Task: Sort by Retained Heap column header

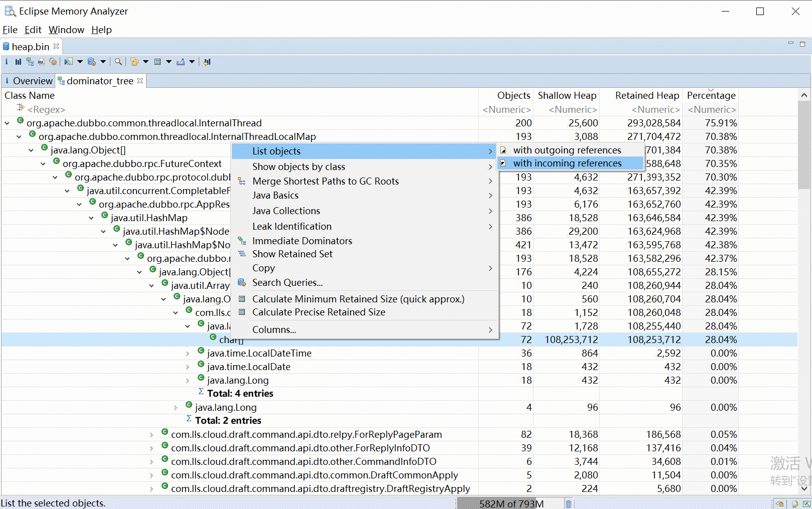Action: click(x=642, y=95)
